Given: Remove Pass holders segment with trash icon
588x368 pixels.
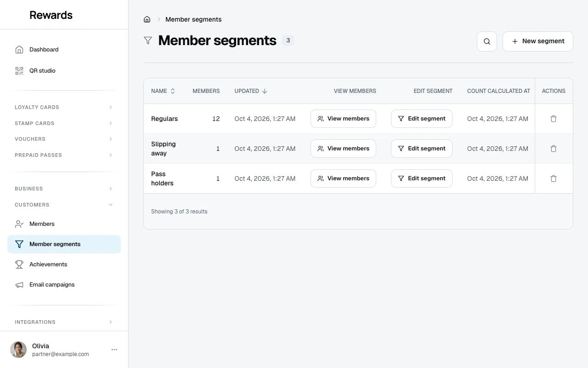Looking at the screenshot, I should 554,178.
